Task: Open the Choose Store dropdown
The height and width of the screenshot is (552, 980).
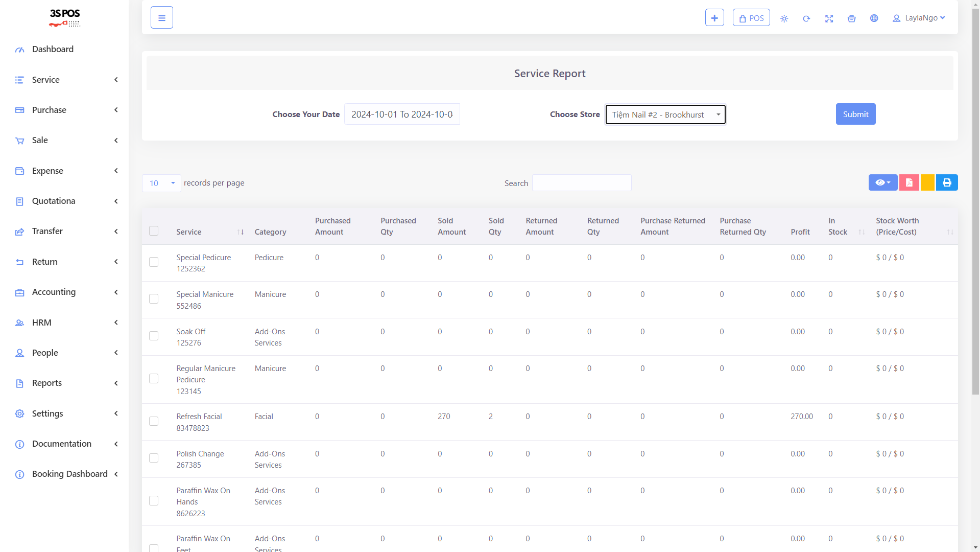Action: [665, 114]
